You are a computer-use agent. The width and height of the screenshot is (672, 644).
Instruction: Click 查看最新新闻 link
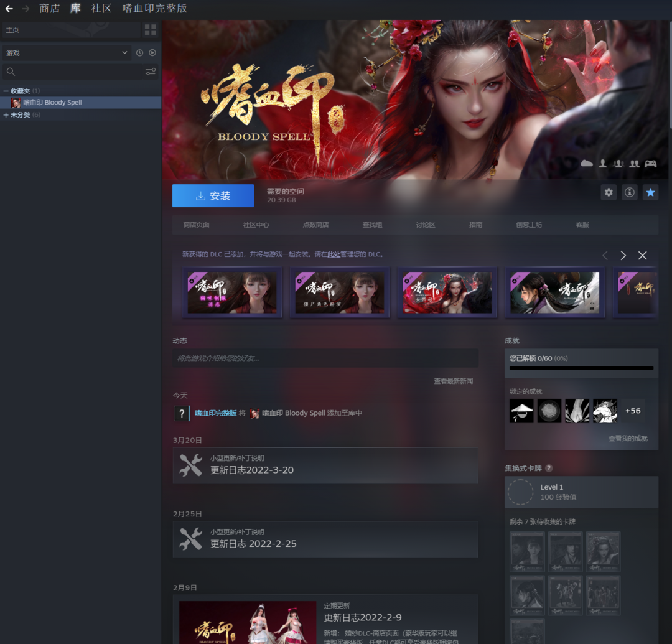point(454,381)
